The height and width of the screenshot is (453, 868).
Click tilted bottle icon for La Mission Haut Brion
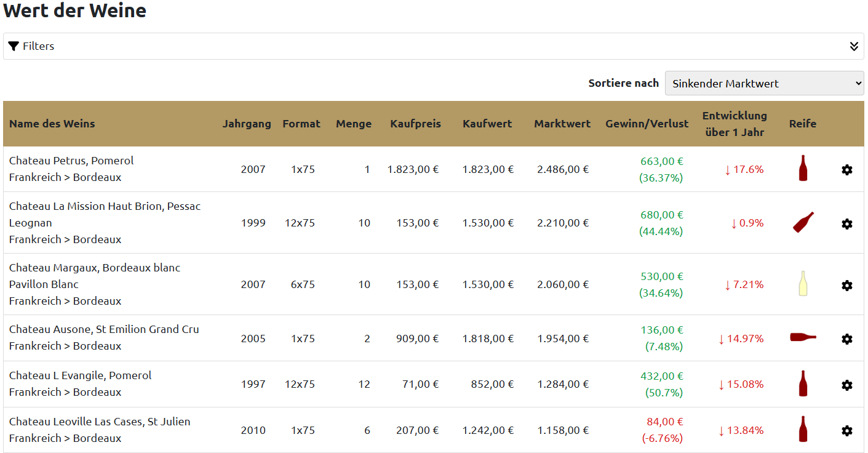tap(803, 222)
